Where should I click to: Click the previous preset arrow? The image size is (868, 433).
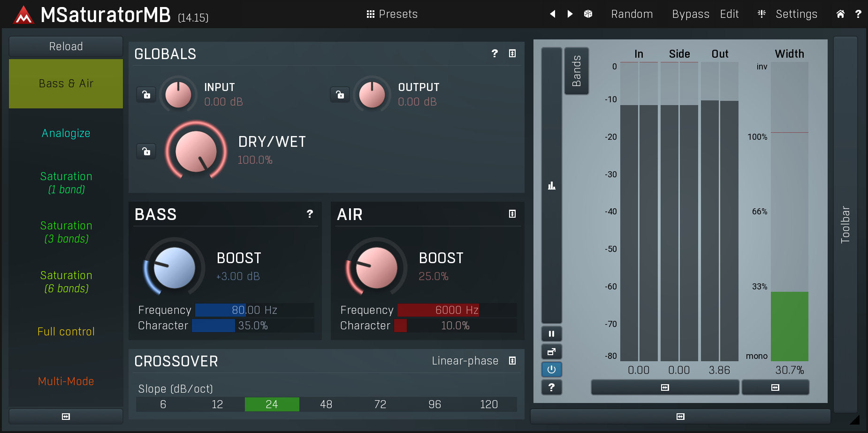(553, 14)
